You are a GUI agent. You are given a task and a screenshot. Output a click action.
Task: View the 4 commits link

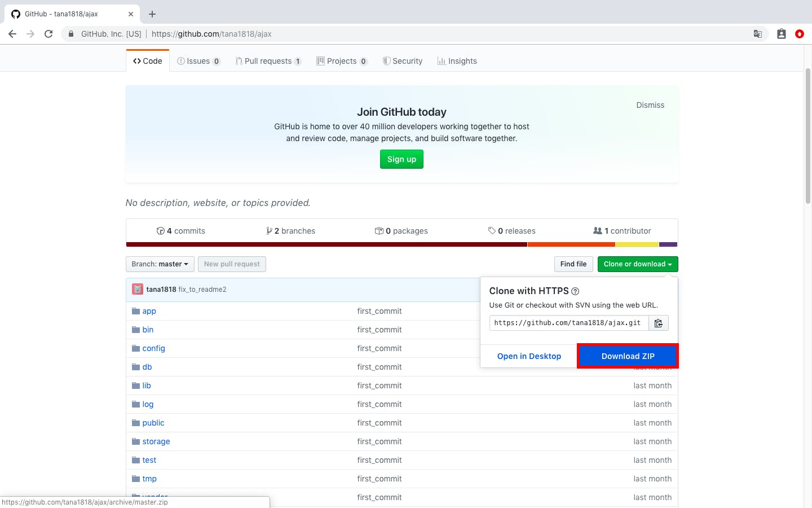click(x=180, y=231)
